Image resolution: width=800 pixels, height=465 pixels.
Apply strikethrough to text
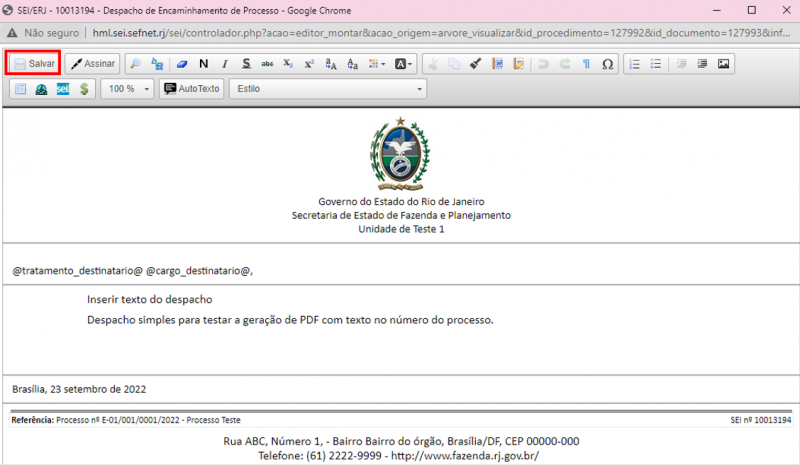[x=267, y=63]
